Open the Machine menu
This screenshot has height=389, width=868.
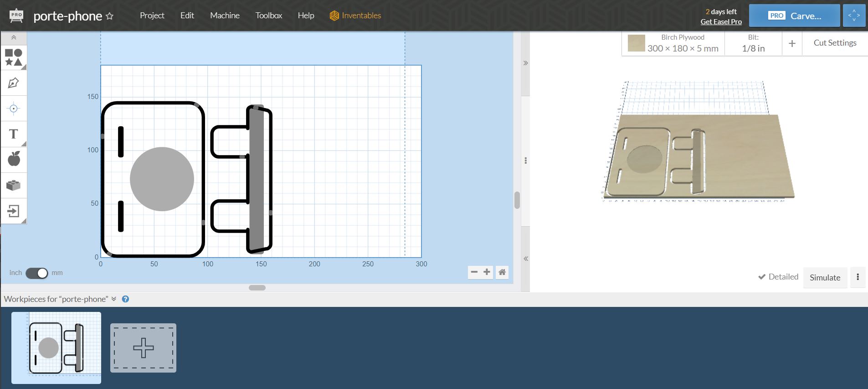coord(225,16)
